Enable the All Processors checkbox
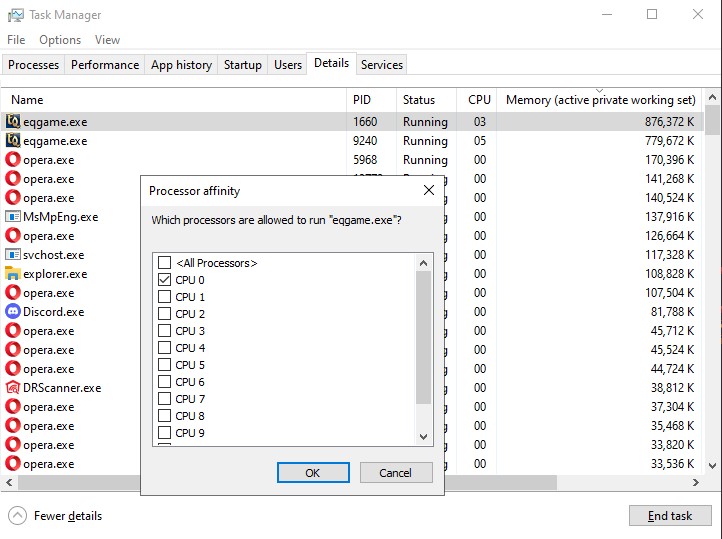This screenshot has width=722, height=539. [x=164, y=263]
